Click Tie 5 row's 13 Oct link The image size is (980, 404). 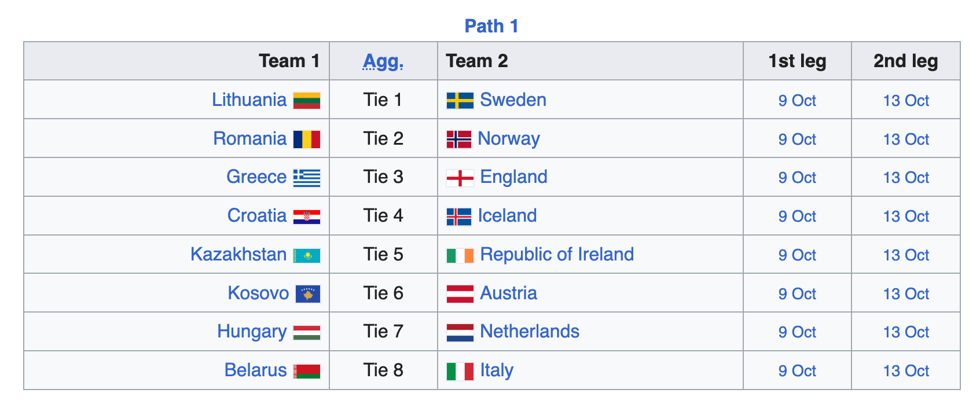point(906,255)
